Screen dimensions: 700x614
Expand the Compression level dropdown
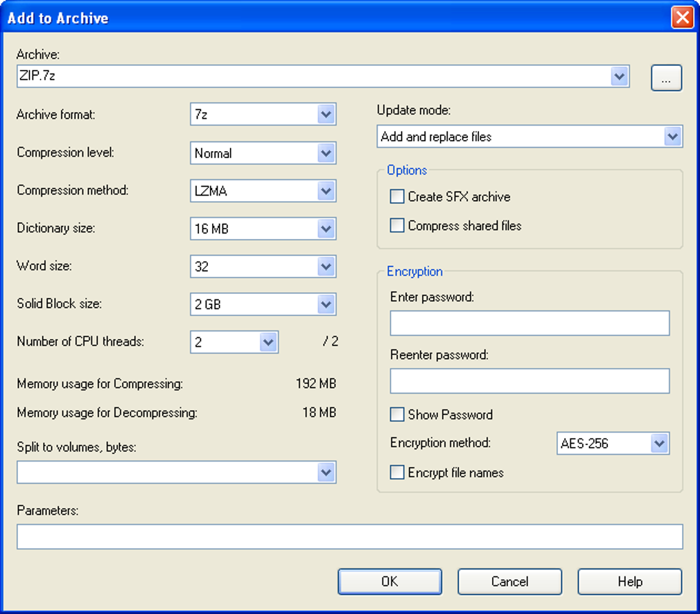pos(326,153)
